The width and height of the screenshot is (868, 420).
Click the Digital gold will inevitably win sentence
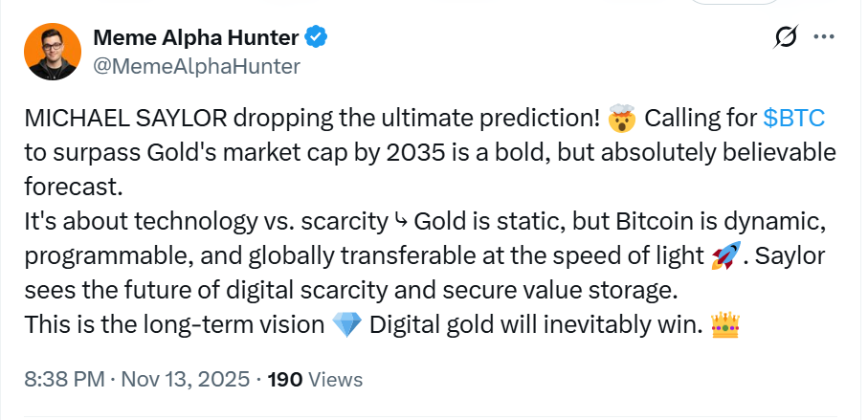(536, 325)
